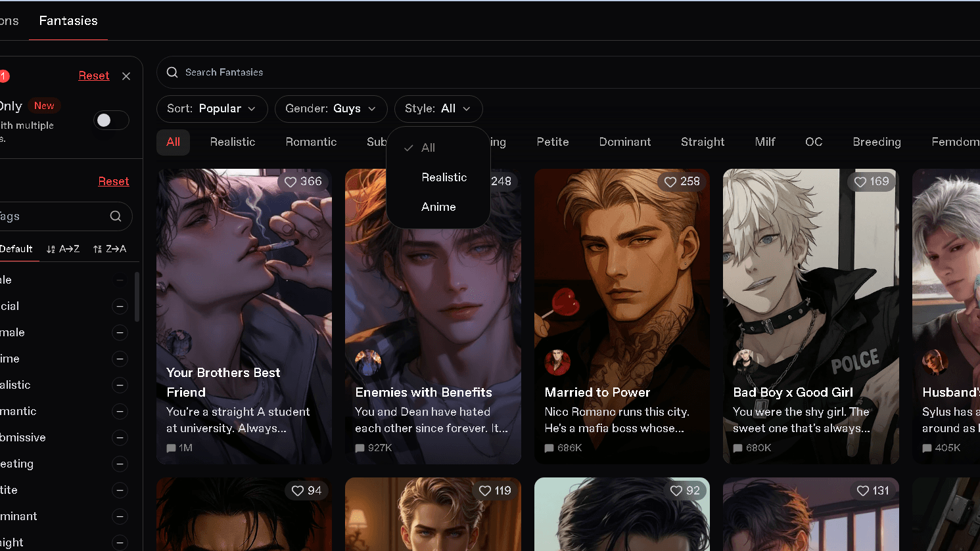Sort tags A to Z
The image size is (980, 551).
click(x=63, y=249)
